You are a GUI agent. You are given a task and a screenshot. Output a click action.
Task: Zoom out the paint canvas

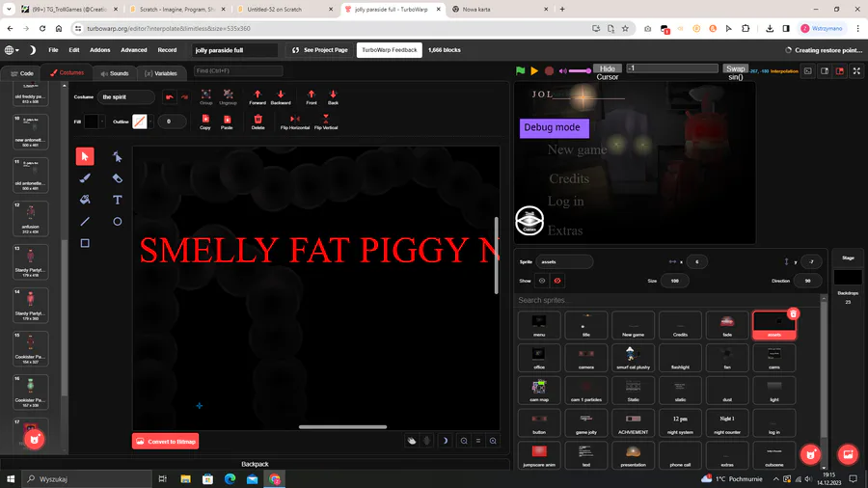coord(464,441)
